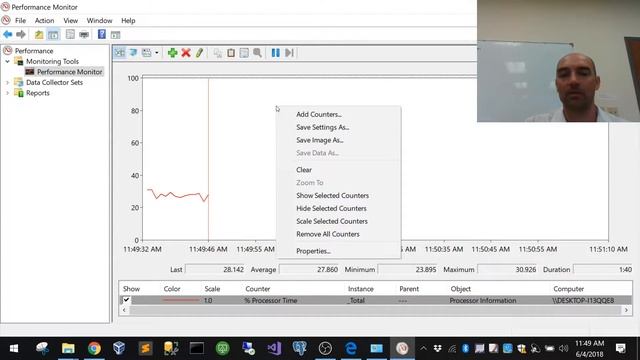Viewport: 640px width, 360px height.
Task: Open Microsoft Edge from the taskbar
Action: pos(351,348)
